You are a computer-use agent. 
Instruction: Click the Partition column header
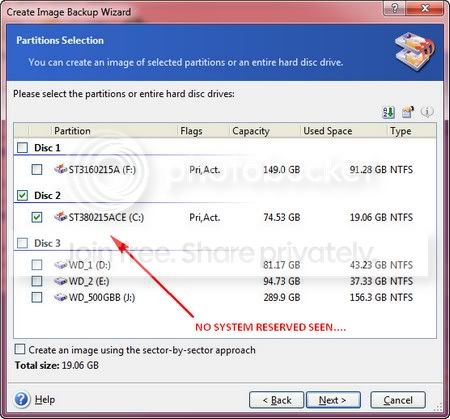coord(72,131)
